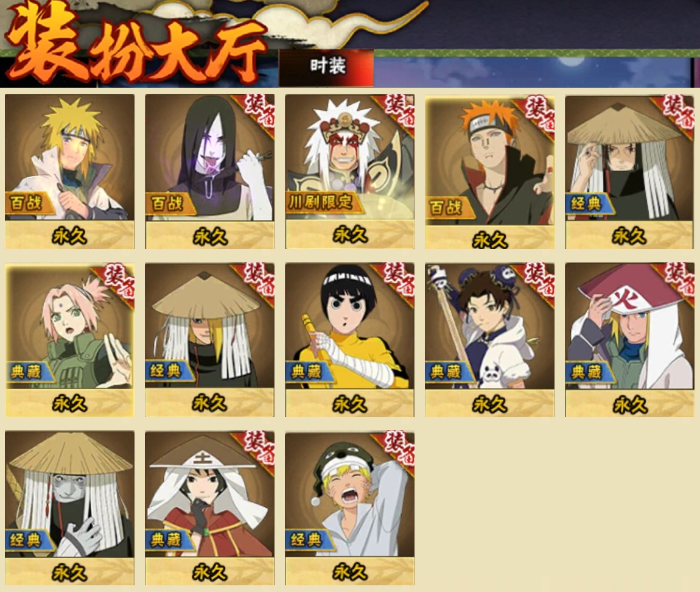Image resolution: width=700 pixels, height=592 pixels.
Task: Pick the Naruto pajamas 经典 costume
Action: (349, 508)
